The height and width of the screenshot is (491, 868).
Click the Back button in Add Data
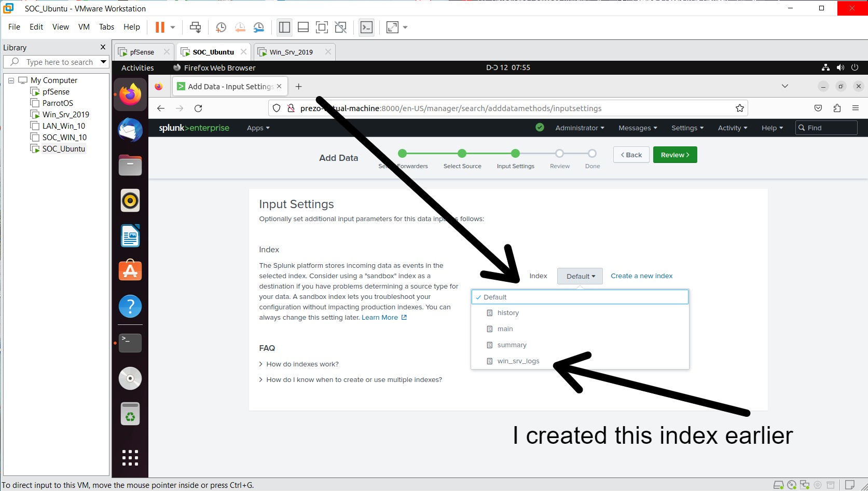coord(631,155)
